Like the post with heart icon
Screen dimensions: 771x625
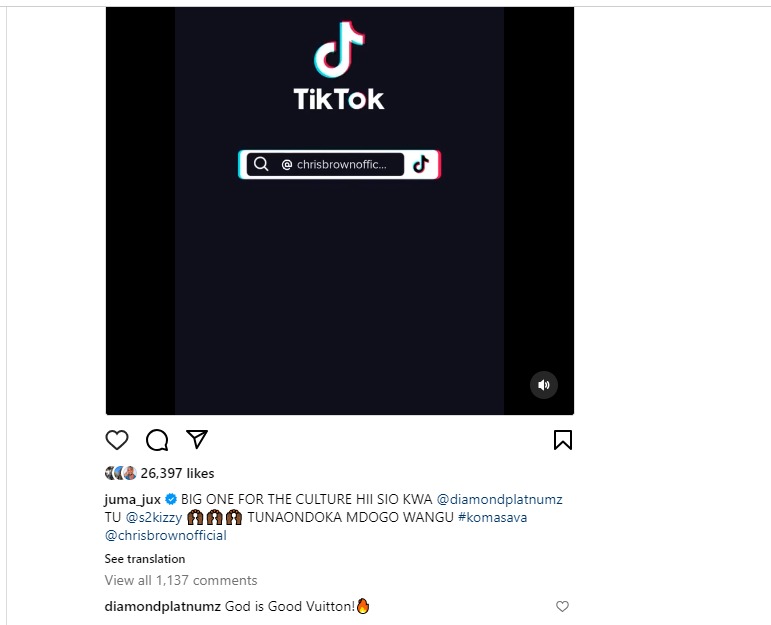pyautogui.click(x=117, y=440)
